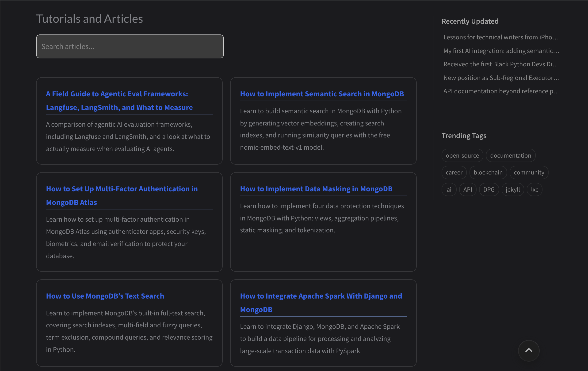The height and width of the screenshot is (371, 588).
Task: Select the jekyll trending tag
Action: click(x=513, y=189)
